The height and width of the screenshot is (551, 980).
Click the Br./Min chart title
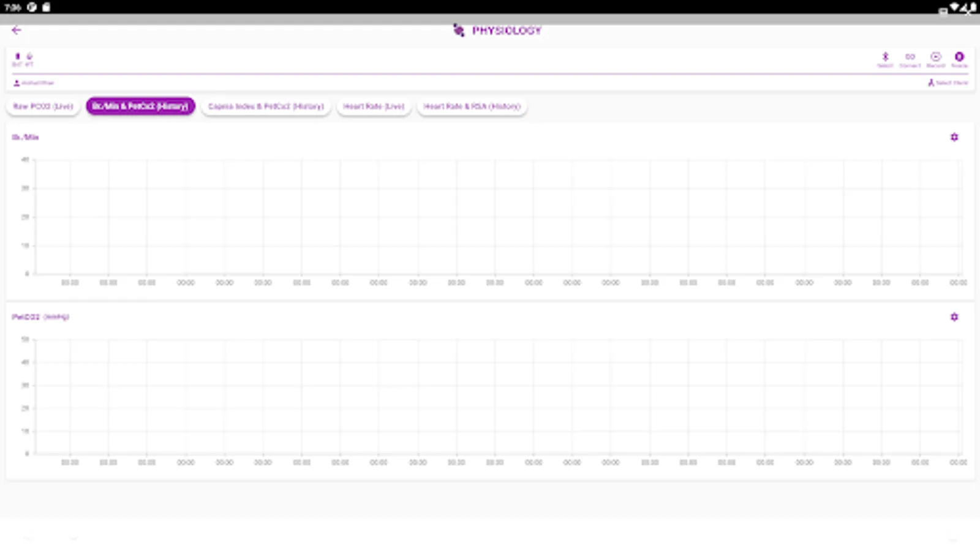coord(25,137)
